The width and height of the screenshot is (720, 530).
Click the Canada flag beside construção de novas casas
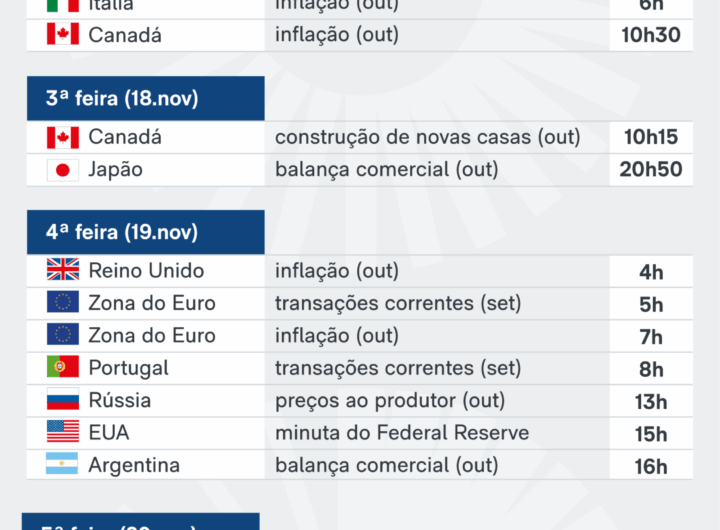pyautogui.click(x=62, y=138)
